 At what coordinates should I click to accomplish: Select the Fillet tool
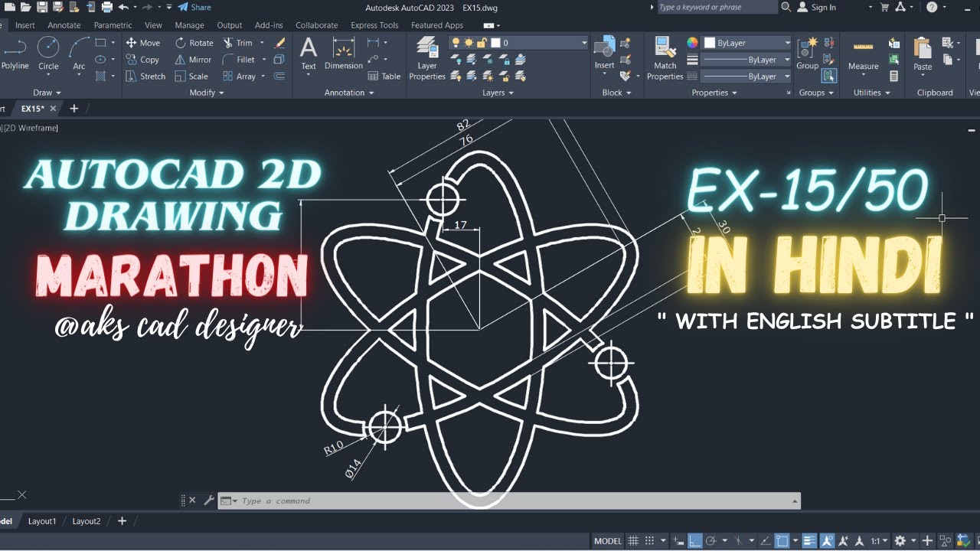239,60
